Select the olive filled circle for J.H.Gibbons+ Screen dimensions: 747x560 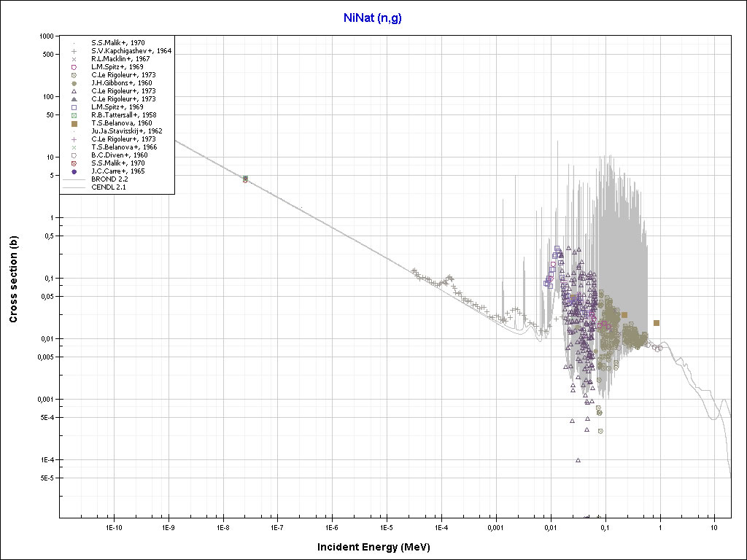(74, 83)
